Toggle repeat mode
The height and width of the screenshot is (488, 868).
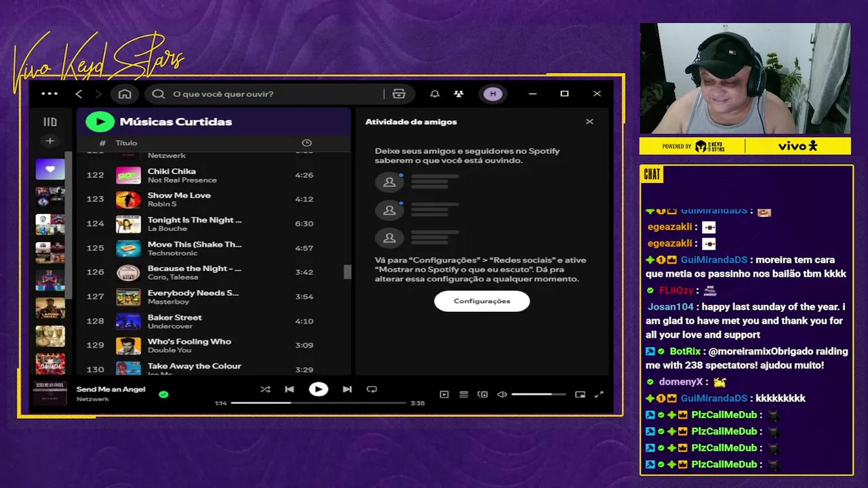click(x=372, y=390)
